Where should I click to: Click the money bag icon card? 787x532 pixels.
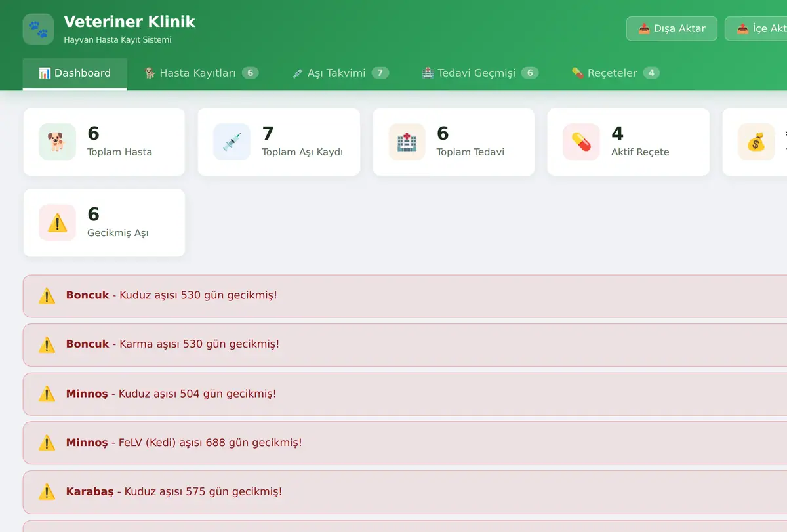click(x=756, y=142)
